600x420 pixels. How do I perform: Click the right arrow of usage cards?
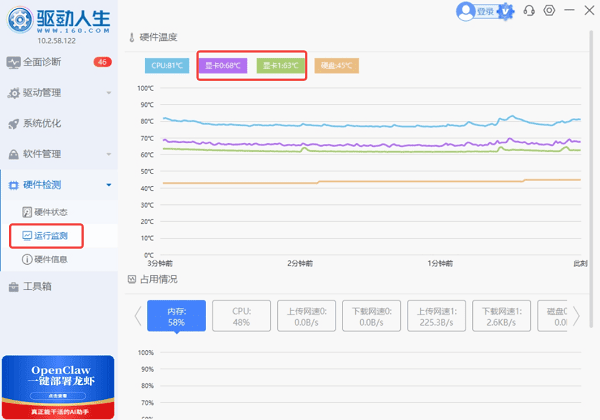(x=576, y=316)
